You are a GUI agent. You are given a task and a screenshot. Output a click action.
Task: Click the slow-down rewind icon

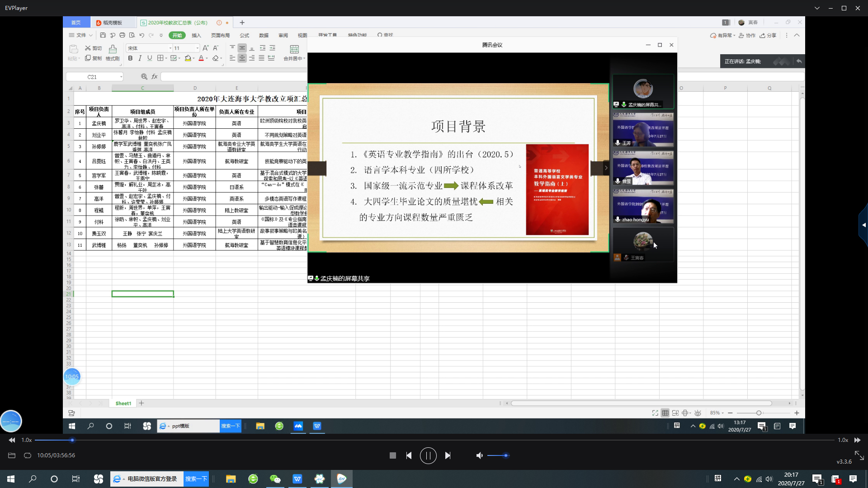pos(12,440)
